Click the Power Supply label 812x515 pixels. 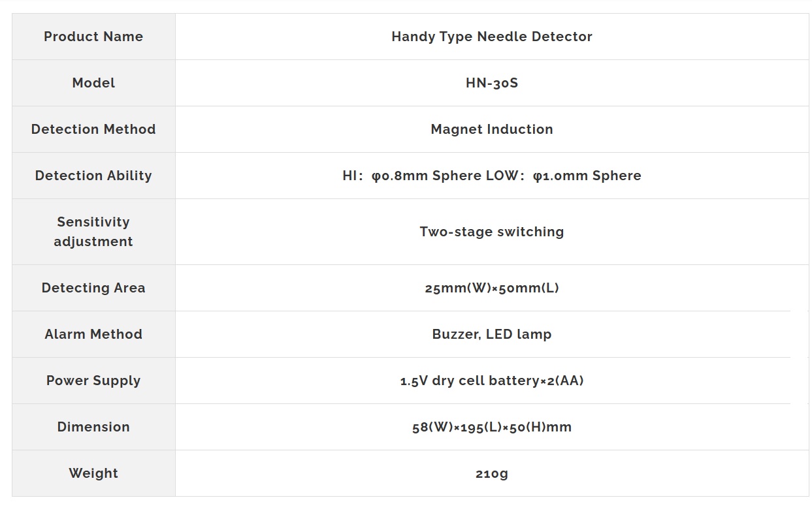(93, 381)
